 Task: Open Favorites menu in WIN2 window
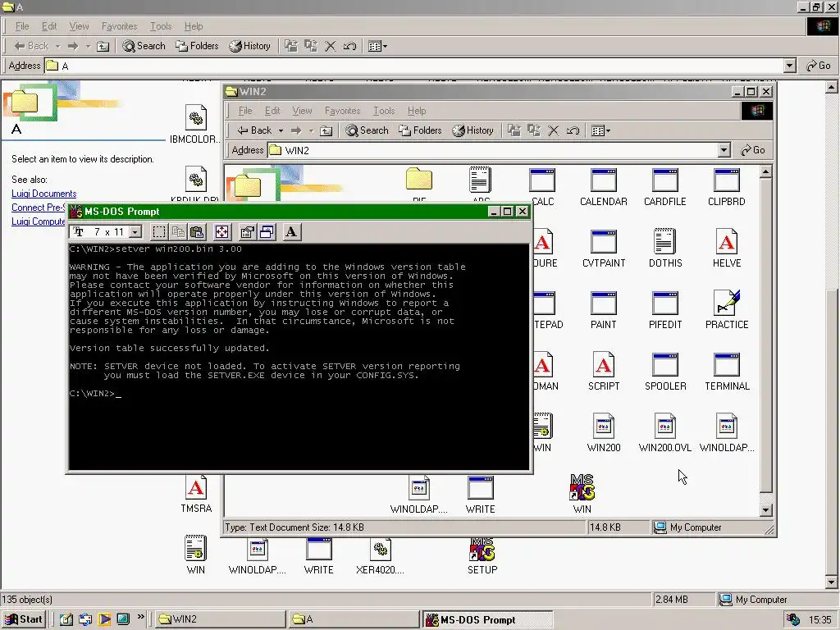342,111
